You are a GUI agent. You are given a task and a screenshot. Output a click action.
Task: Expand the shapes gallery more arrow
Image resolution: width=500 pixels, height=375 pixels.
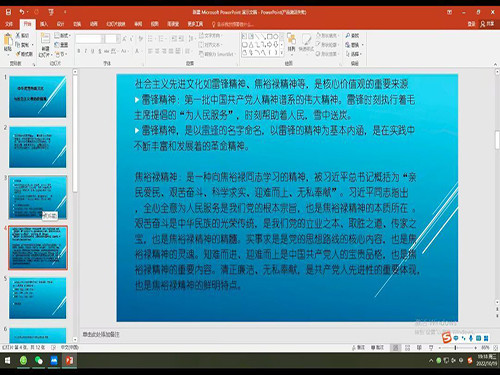[282, 53]
